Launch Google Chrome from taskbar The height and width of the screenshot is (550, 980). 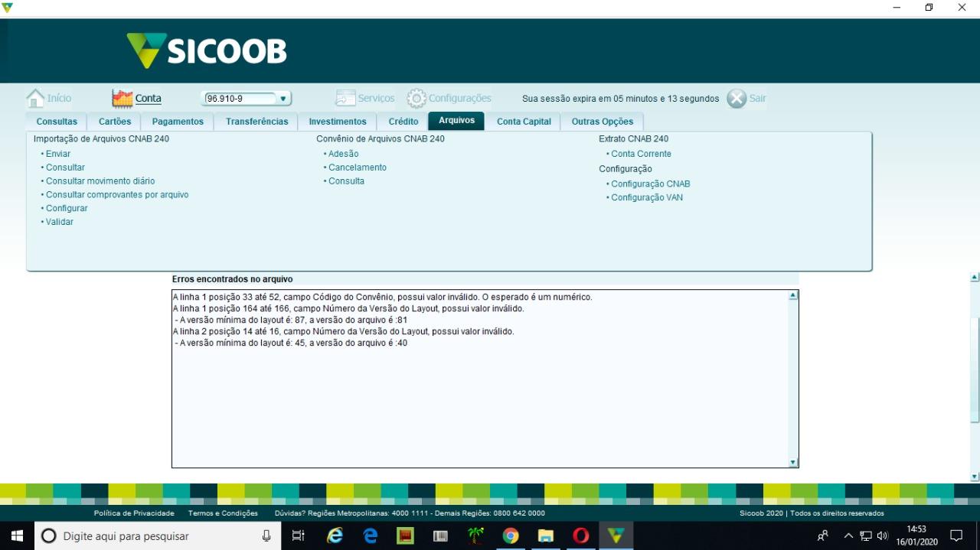click(x=511, y=535)
